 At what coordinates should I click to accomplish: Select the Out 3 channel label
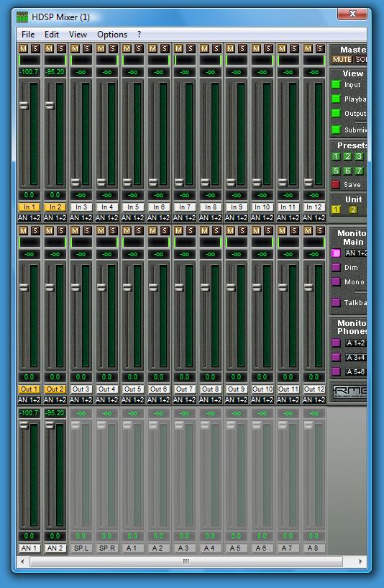(x=81, y=389)
